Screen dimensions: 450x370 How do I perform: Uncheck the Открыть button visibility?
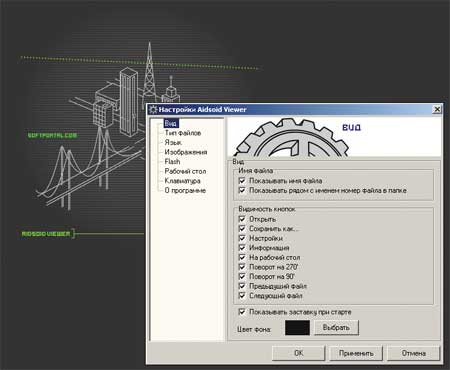click(242, 219)
